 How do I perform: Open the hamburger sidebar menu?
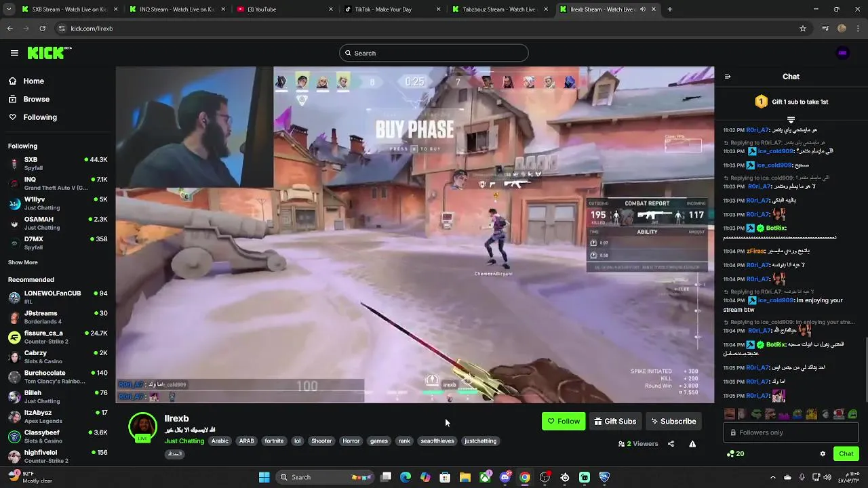14,53
